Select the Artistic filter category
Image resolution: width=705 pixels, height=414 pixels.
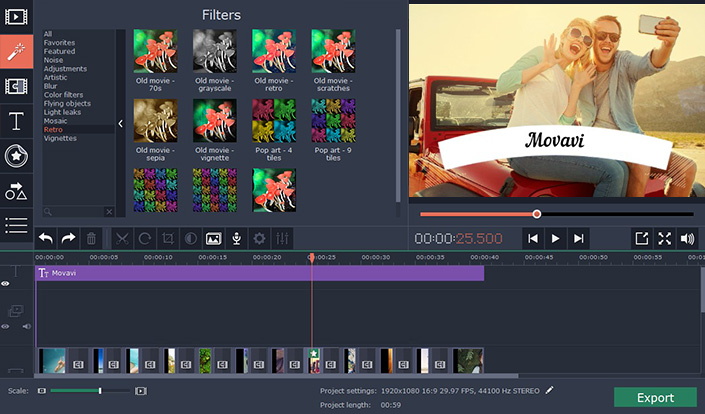coord(55,77)
